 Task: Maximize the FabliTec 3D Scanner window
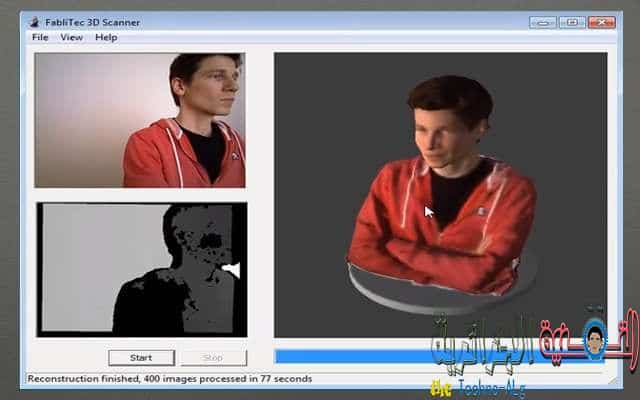(x=572, y=22)
